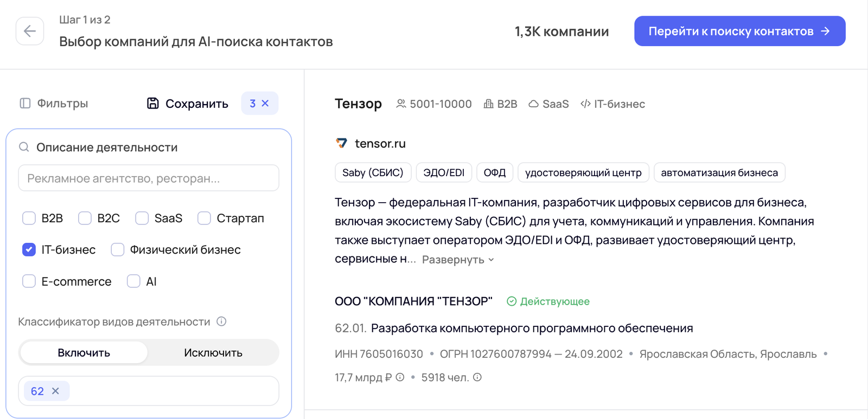Open the classifier info tooltip icon
This screenshot has width=868, height=419.
coord(221,321)
